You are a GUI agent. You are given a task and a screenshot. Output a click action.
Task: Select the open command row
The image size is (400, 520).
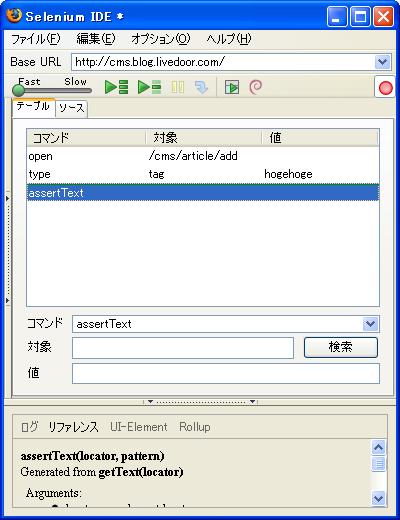pyautogui.click(x=203, y=156)
